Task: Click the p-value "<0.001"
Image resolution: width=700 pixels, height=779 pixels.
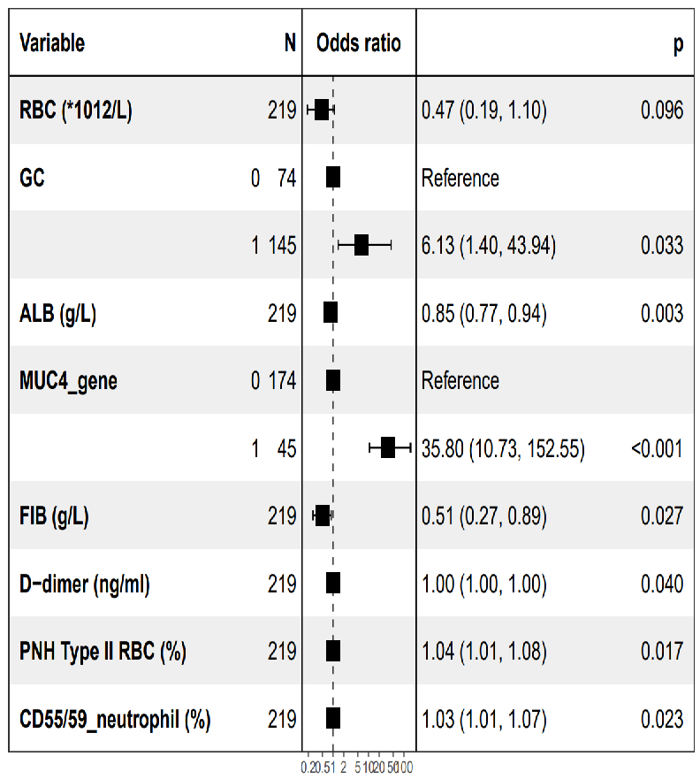Action: pos(657,449)
